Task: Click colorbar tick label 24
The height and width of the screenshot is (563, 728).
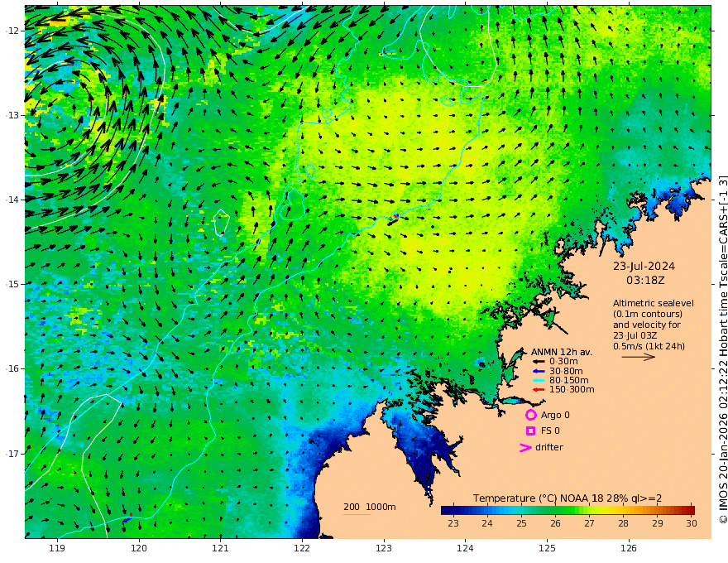Action: pyautogui.click(x=487, y=523)
